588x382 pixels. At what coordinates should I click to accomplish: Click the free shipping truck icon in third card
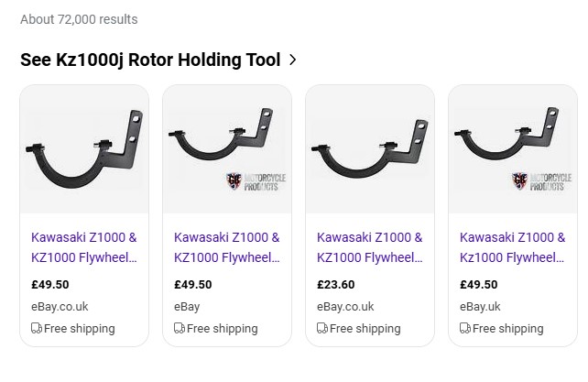point(322,328)
